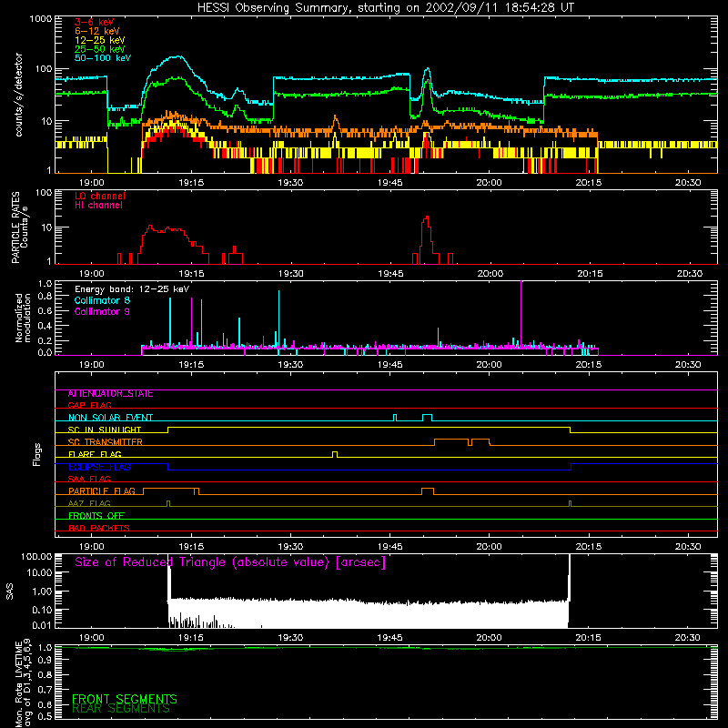Click the 'SC_IN_SUNLIGHT' flag label
The width and height of the screenshot is (728, 728).
[104, 430]
